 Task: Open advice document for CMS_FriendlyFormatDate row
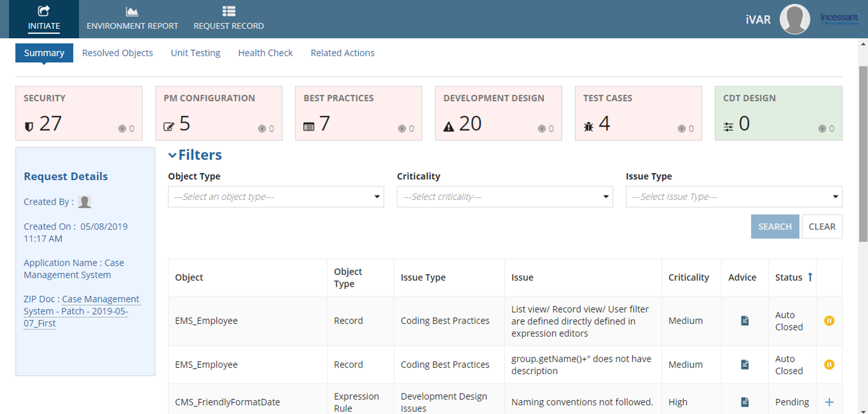[745, 402]
